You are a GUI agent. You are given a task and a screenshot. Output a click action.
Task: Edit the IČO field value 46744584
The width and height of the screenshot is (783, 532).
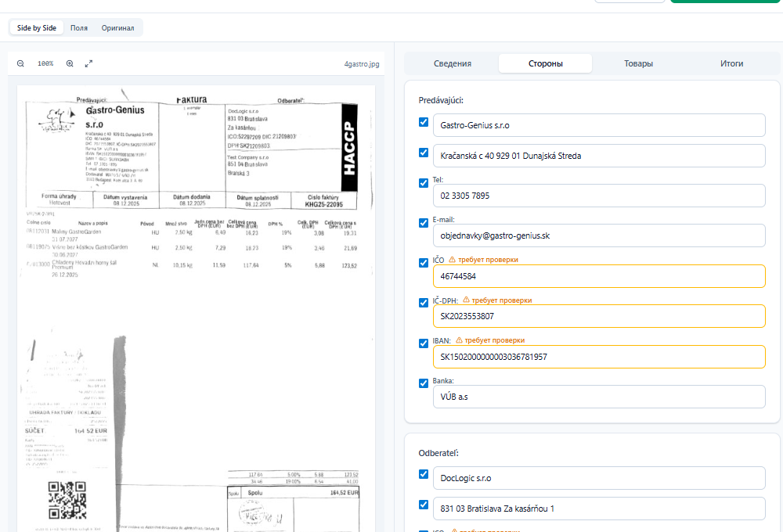click(x=598, y=276)
